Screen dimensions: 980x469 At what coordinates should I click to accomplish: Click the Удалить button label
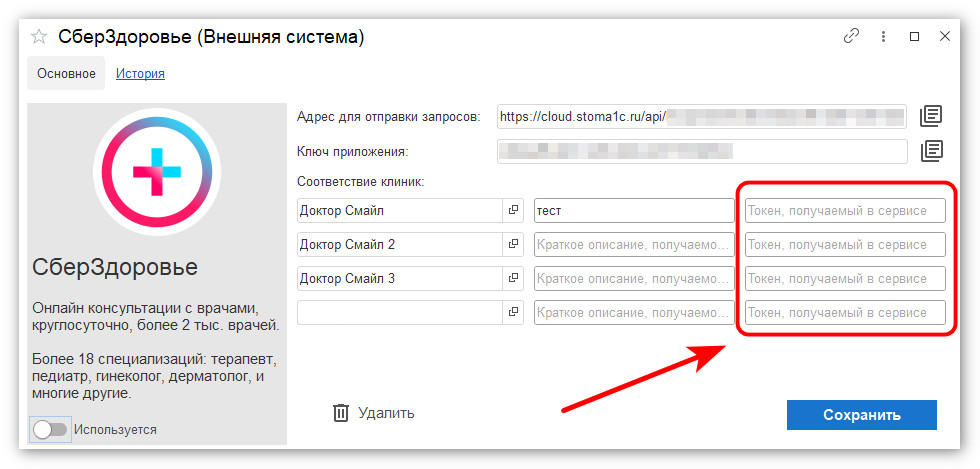click(386, 413)
